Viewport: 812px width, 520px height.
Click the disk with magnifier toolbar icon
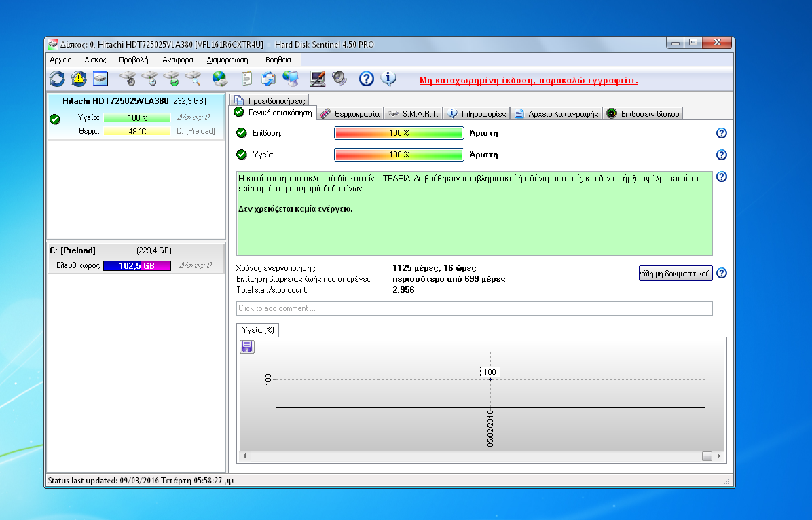(193, 79)
